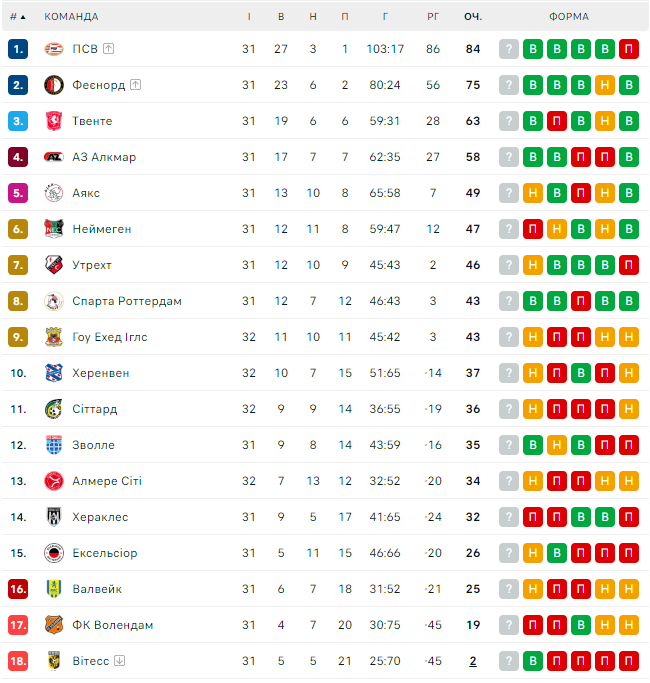Sort by the РГ goal difference header

pos(433,17)
